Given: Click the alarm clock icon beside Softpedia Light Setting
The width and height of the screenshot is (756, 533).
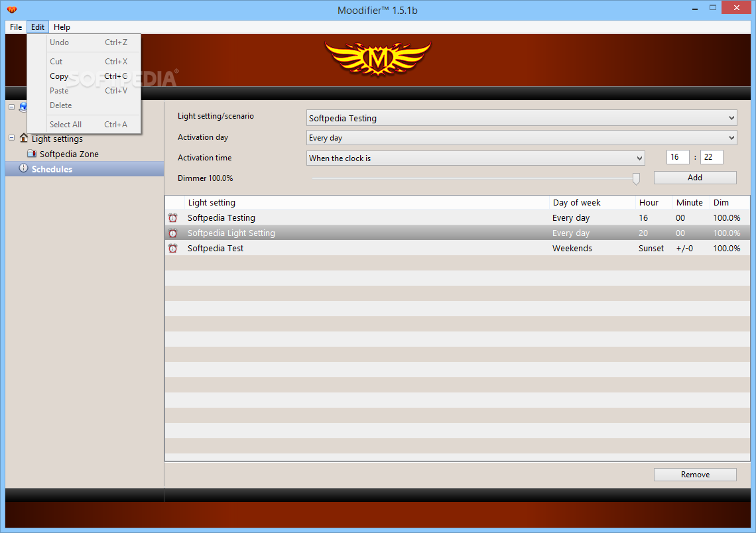Looking at the screenshot, I should 172,233.
